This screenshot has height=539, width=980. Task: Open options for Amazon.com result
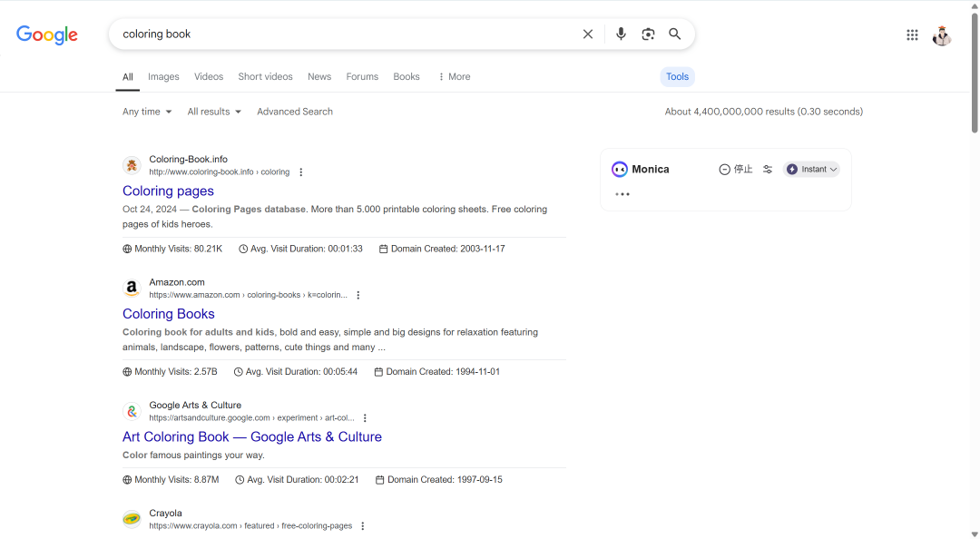click(358, 295)
